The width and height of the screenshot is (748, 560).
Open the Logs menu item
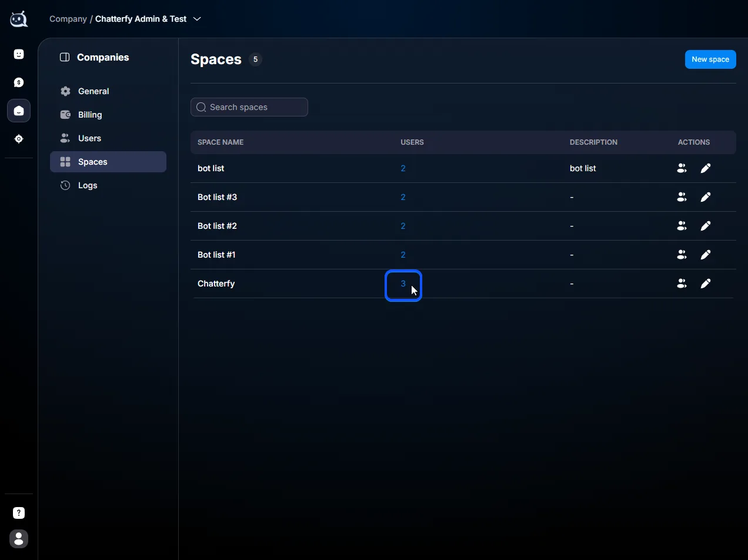[108, 185]
